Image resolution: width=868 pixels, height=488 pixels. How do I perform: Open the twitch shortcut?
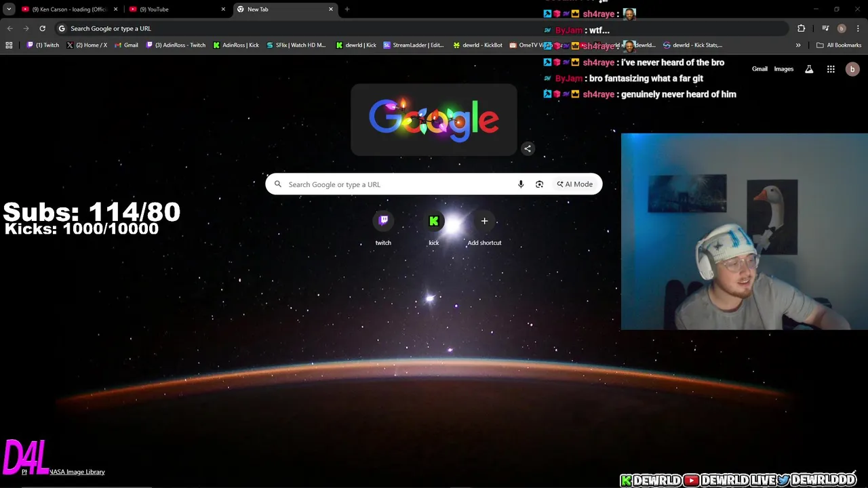point(383,229)
